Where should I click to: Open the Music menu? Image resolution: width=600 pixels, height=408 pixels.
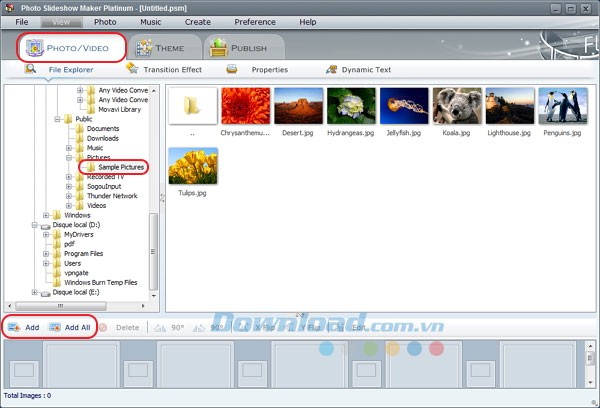pyautogui.click(x=150, y=21)
